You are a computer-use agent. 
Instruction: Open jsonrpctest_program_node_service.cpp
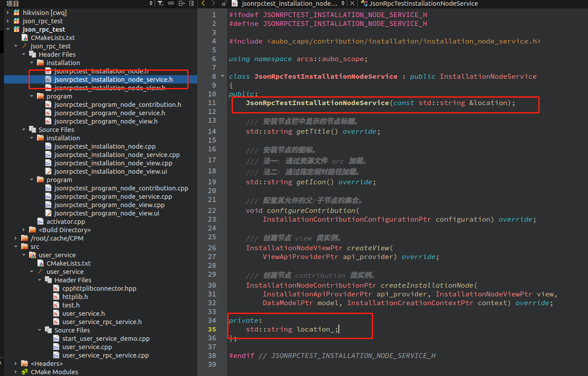(x=113, y=197)
